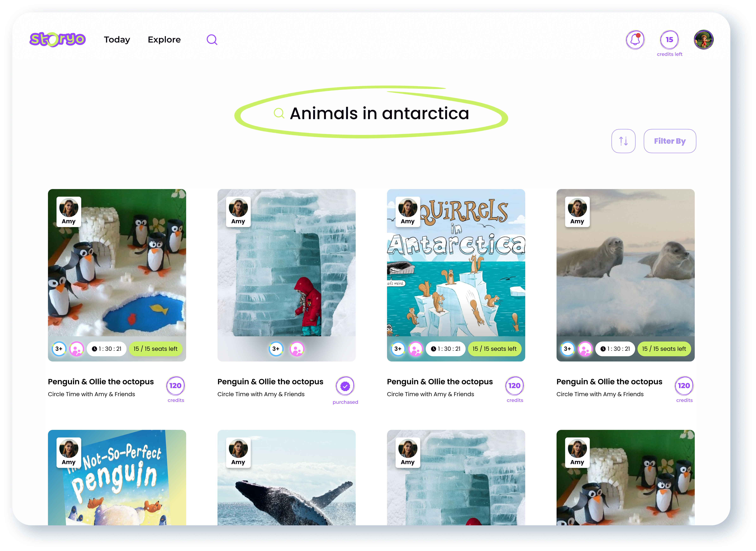Open the penguin craft igloo thumbnail
The height and width of the screenshot is (551, 756).
pos(117,275)
